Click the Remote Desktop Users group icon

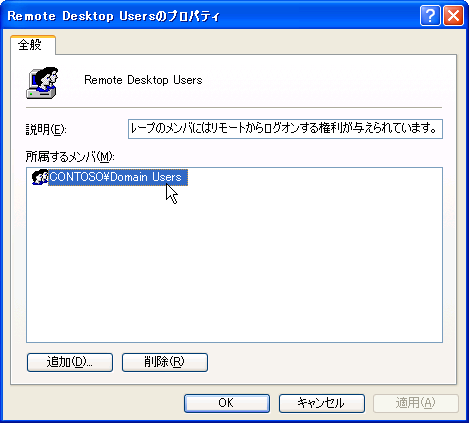(x=42, y=83)
